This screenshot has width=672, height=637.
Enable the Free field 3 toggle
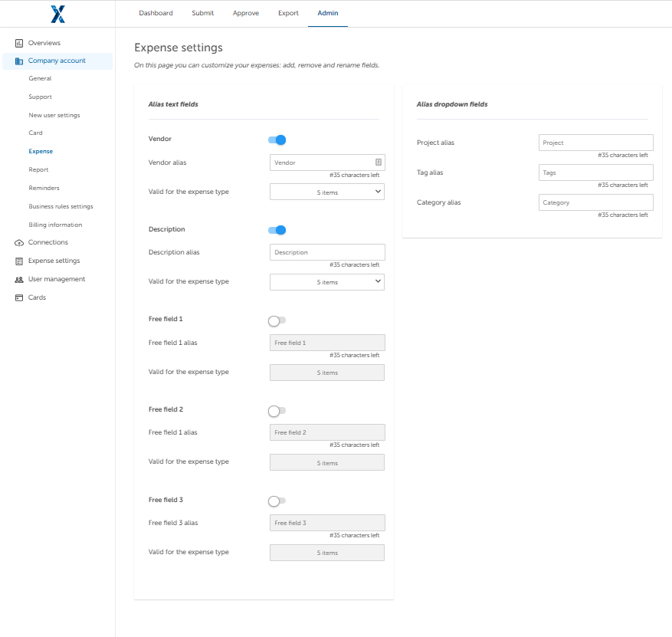tap(277, 501)
